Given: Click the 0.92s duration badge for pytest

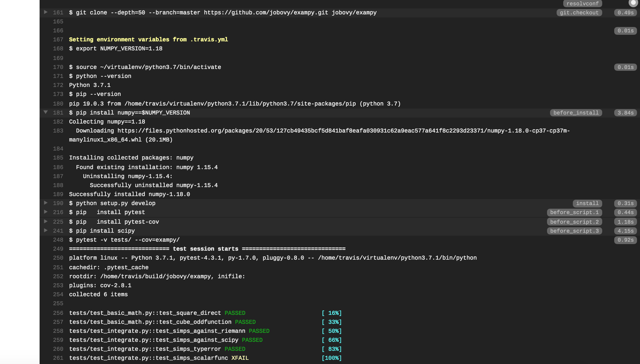Looking at the screenshot, I should click(625, 240).
